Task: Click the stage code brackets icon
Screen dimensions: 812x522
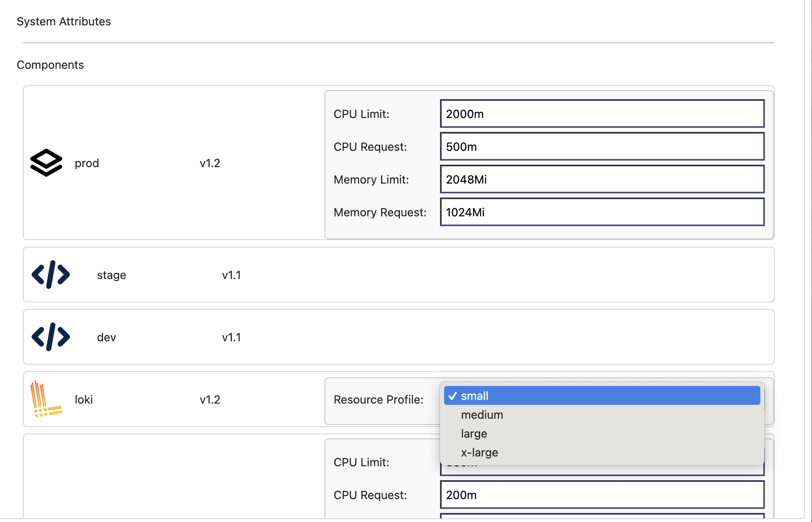Action: [51, 275]
